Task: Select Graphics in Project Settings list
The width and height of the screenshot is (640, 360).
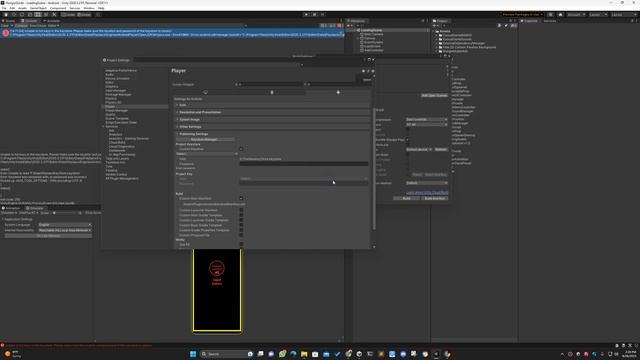Action: tap(112, 87)
